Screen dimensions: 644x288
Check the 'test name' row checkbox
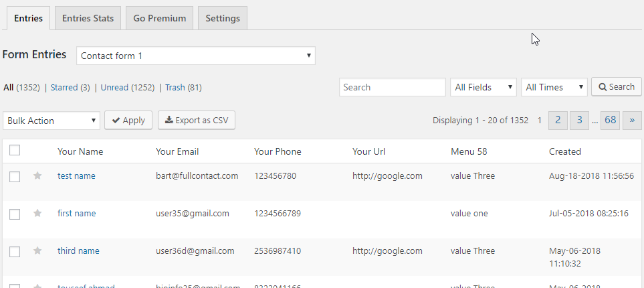[15, 176]
